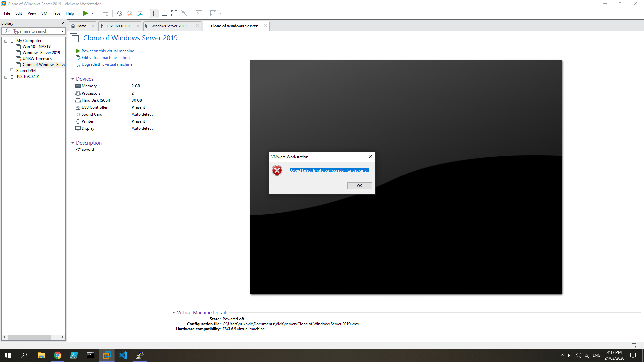Click the library scrollbar right arrow
The image size is (644, 362).
coord(62,337)
